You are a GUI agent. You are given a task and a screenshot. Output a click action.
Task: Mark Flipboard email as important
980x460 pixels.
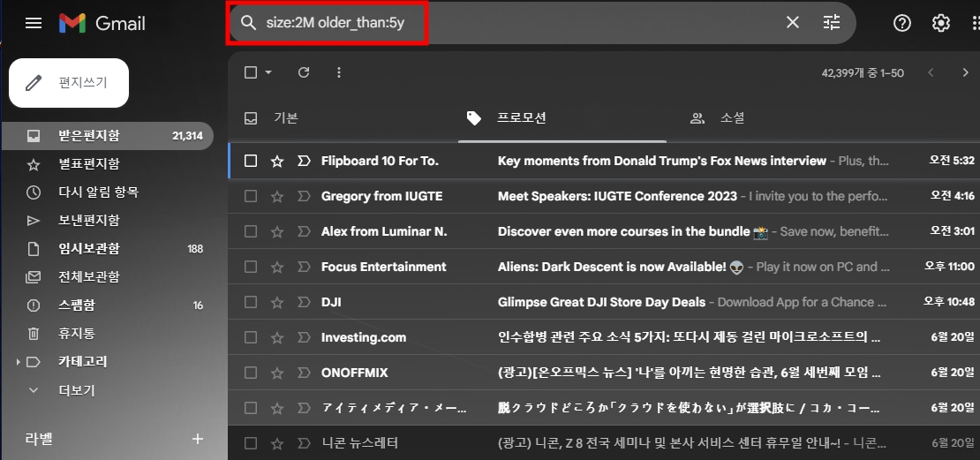point(304,162)
